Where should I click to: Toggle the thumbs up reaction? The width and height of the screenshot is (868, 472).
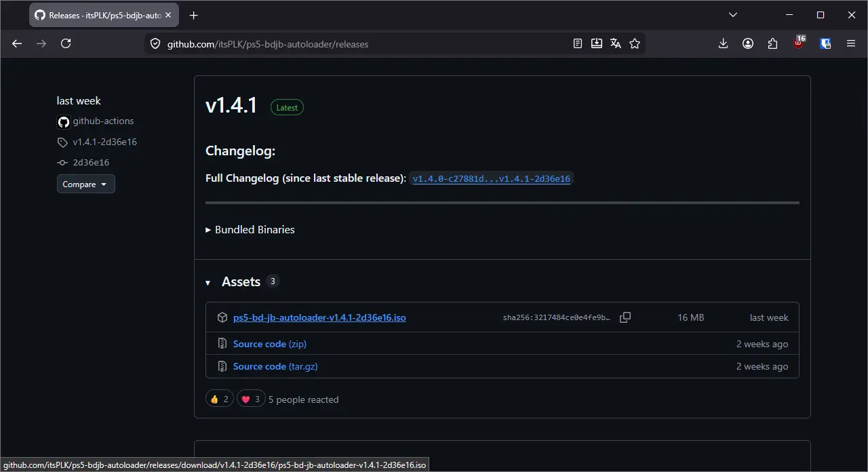[x=219, y=399]
